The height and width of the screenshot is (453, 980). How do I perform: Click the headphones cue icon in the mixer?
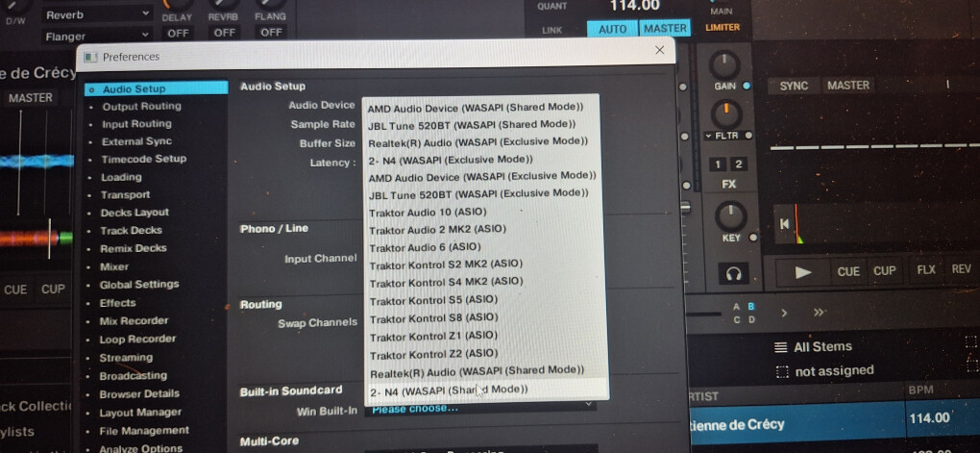click(734, 273)
